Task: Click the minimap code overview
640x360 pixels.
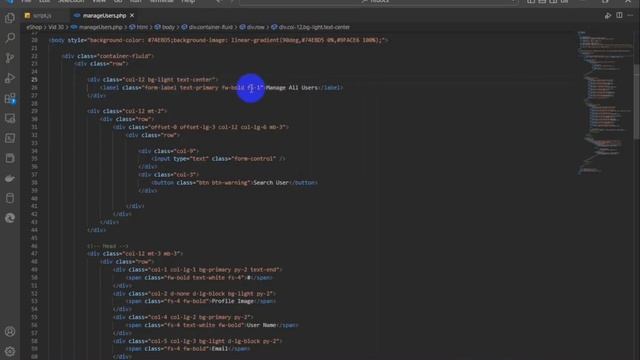Action: (x=604, y=102)
